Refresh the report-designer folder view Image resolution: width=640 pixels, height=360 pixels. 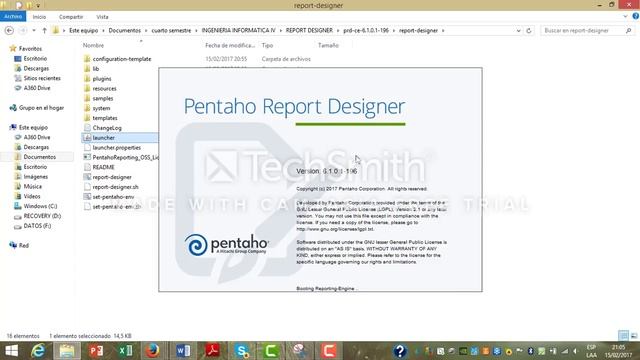click(529, 31)
